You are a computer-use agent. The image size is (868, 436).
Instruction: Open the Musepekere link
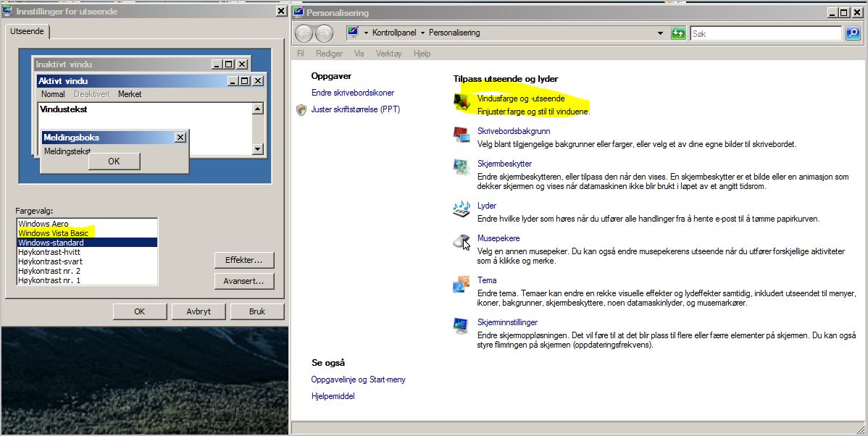pos(498,238)
